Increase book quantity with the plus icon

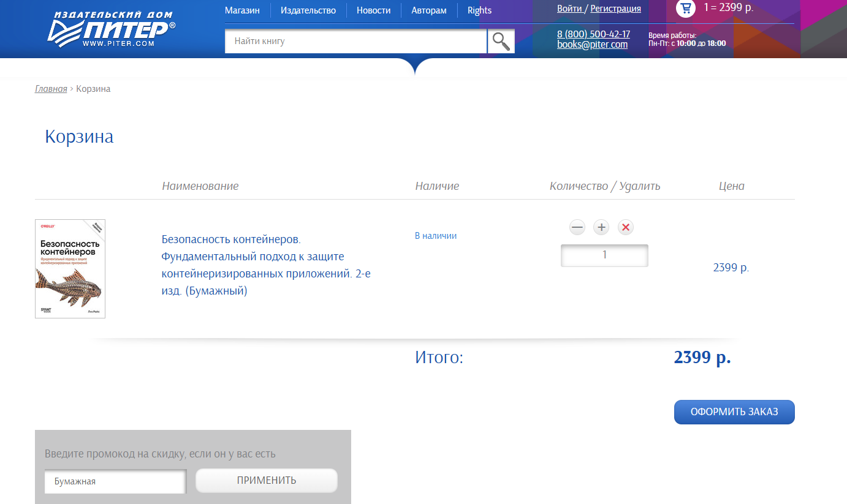(601, 228)
